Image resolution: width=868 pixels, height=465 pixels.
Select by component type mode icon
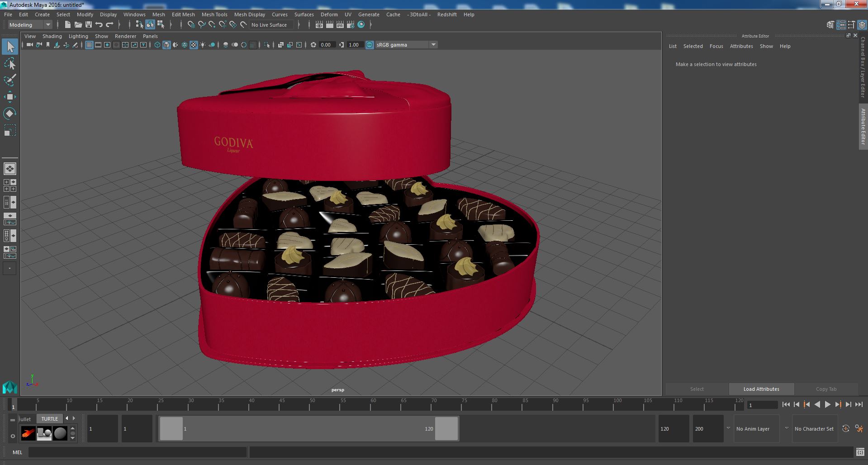coord(161,25)
